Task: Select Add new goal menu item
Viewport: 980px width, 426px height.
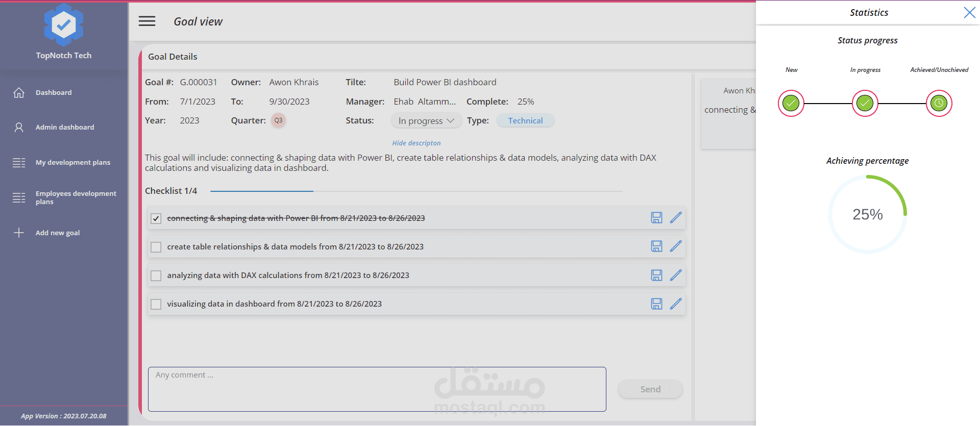Action: (58, 233)
